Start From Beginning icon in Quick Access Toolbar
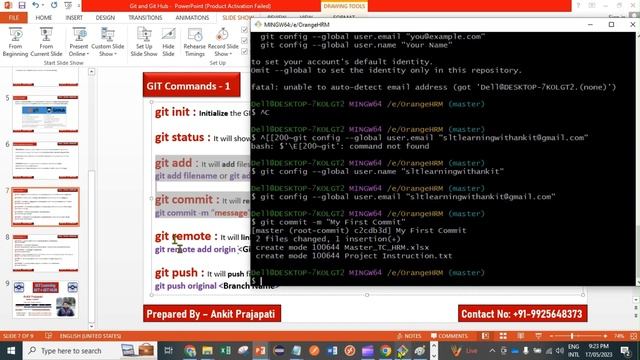This screenshot has width=640, height=360. (68, 5)
